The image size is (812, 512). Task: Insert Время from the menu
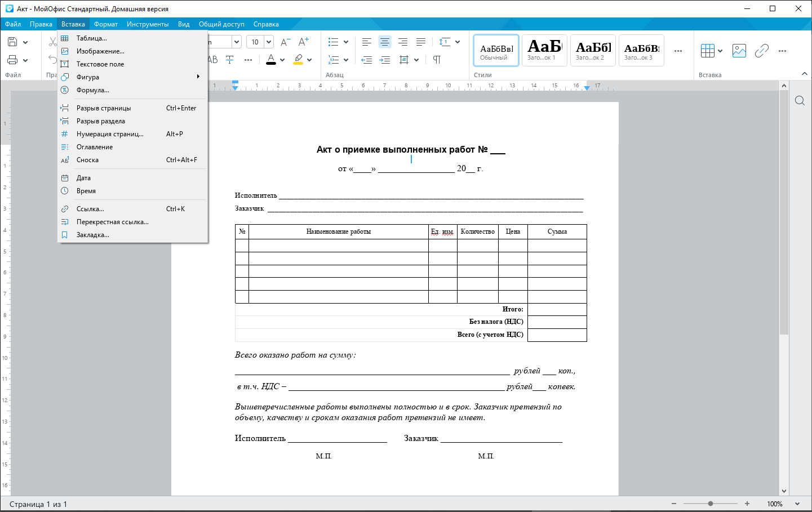[x=133, y=191]
